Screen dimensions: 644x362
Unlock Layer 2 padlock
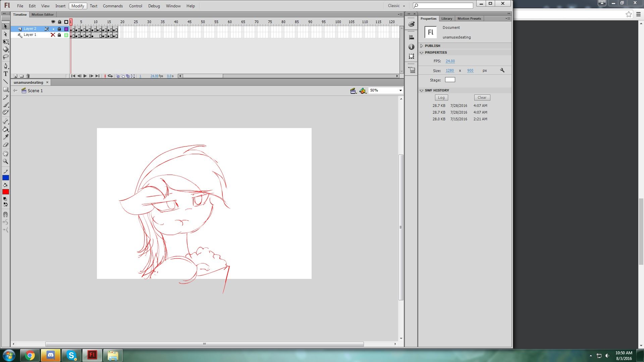(59, 29)
